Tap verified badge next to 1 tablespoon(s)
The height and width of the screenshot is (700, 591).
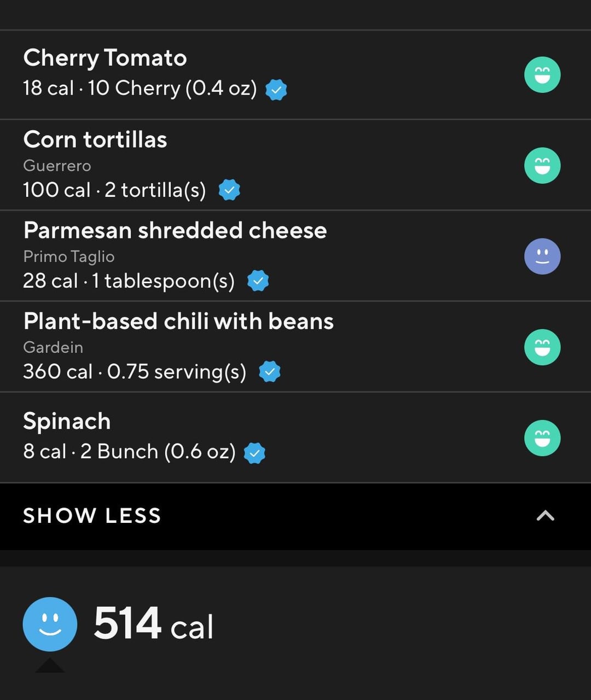point(258,281)
